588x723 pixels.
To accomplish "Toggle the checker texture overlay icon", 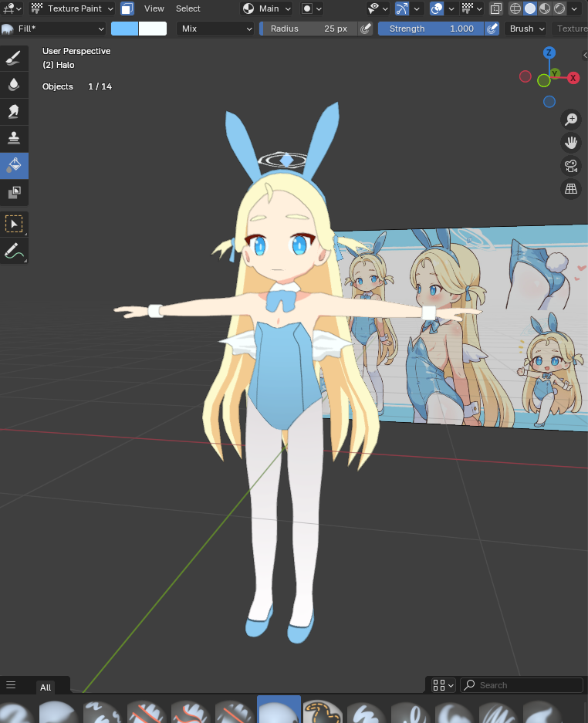I will [x=468, y=8].
